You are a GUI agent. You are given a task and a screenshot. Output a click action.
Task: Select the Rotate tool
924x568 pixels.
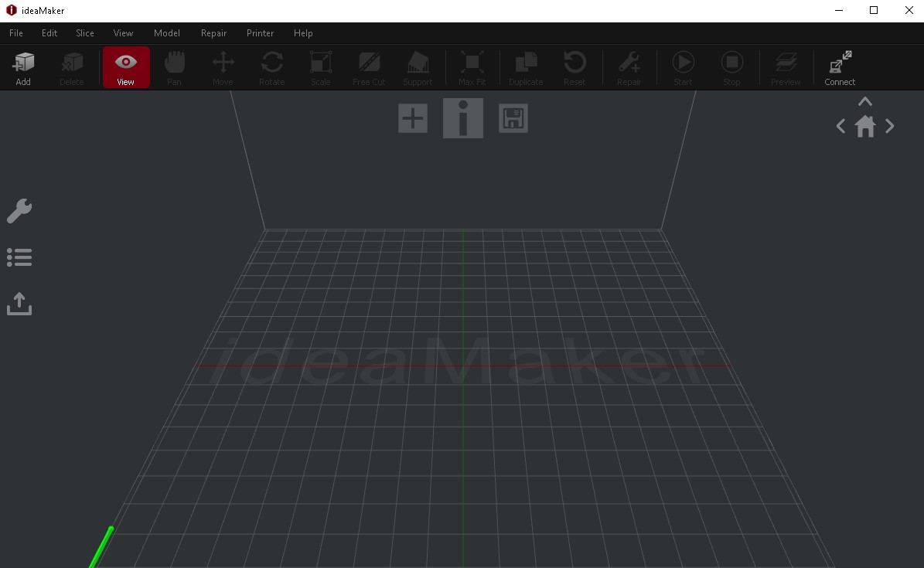tap(271, 66)
